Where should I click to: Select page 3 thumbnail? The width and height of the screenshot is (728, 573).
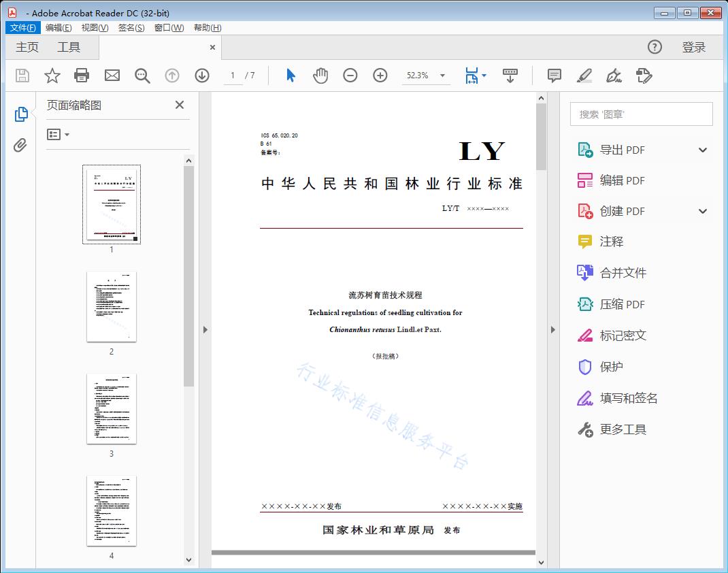112,408
